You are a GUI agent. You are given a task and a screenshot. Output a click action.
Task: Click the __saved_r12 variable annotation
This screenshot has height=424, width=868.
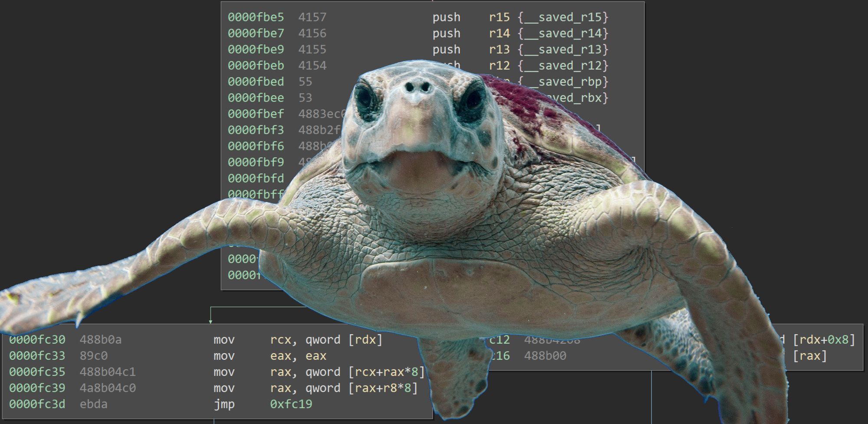563,66
